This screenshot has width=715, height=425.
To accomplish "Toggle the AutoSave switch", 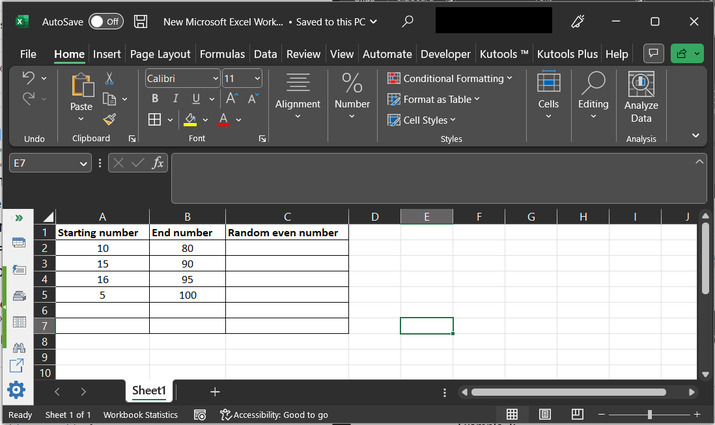I will (105, 21).
